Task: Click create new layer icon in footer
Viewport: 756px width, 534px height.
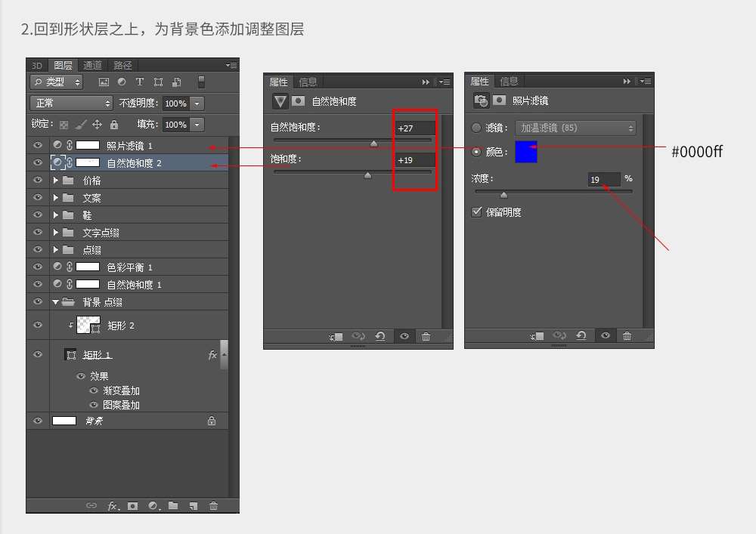Action: pos(194,506)
